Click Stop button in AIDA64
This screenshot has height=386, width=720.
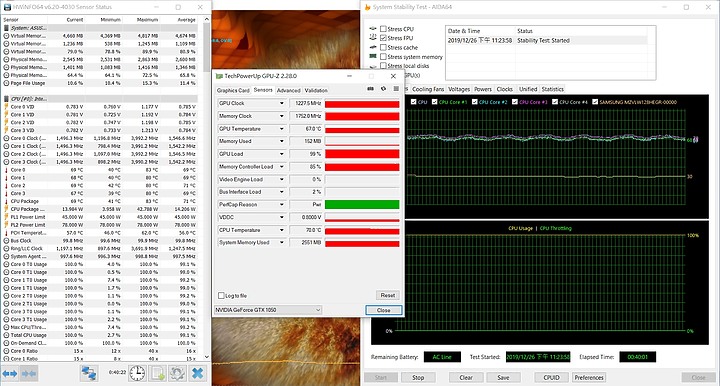418,377
